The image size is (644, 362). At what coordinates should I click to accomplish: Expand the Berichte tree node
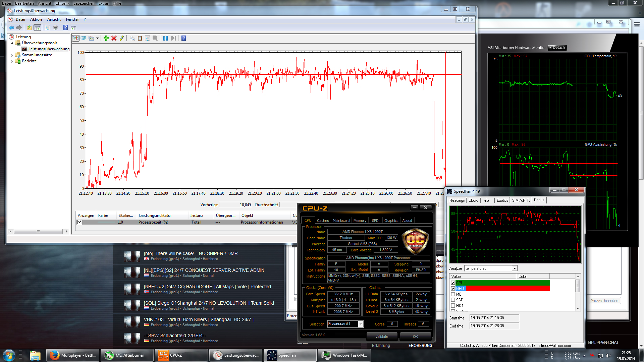pyautogui.click(x=12, y=61)
